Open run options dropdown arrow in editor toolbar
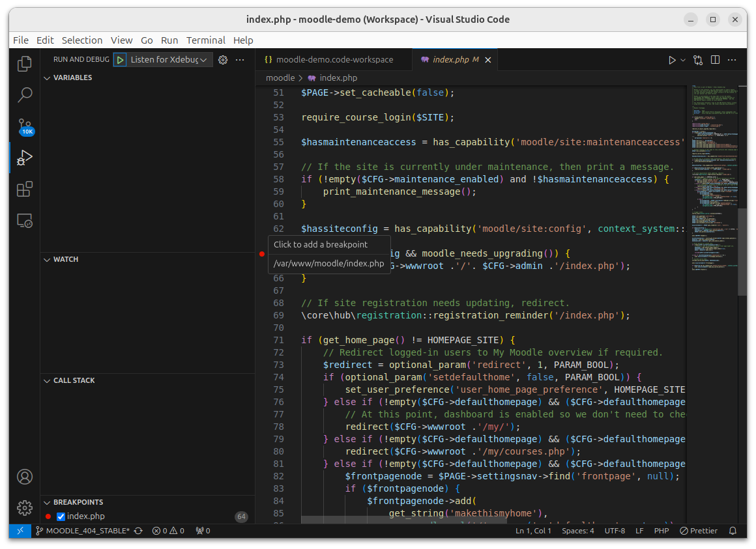Image resolution: width=756 pixels, height=549 pixels. (x=683, y=60)
